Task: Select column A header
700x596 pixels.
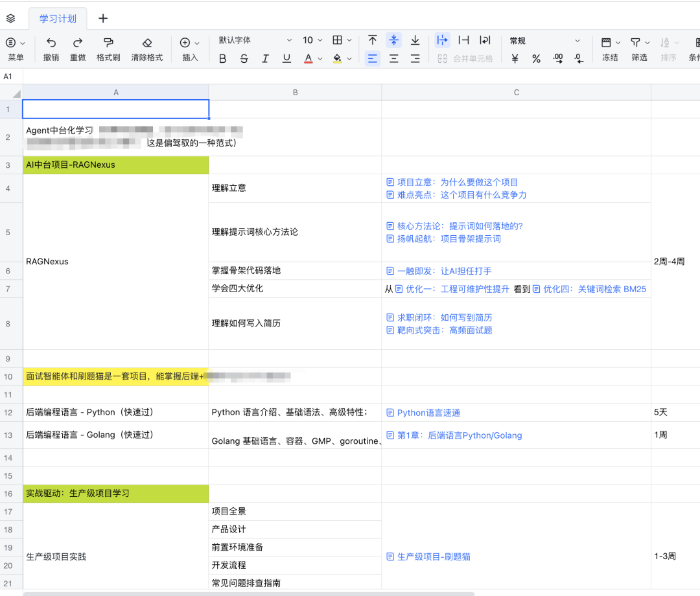Action: point(115,93)
